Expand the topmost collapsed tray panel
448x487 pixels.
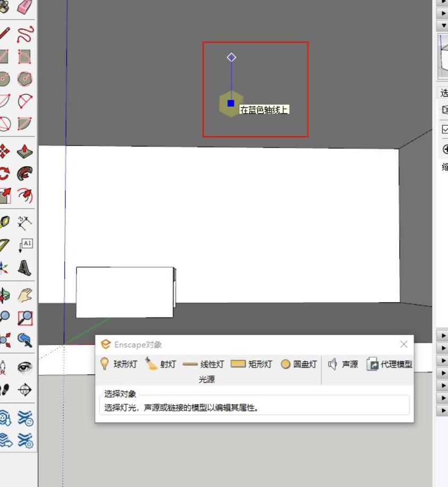click(444, 2)
